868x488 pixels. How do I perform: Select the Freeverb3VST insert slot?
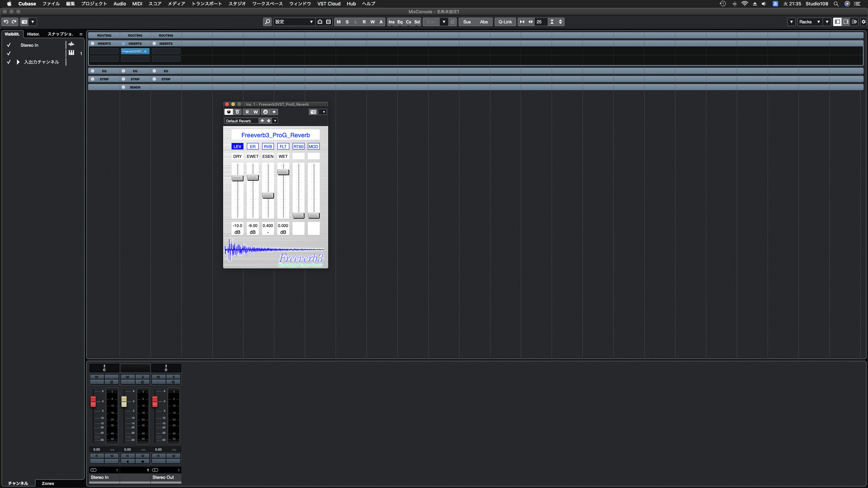click(x=135, y=51)
